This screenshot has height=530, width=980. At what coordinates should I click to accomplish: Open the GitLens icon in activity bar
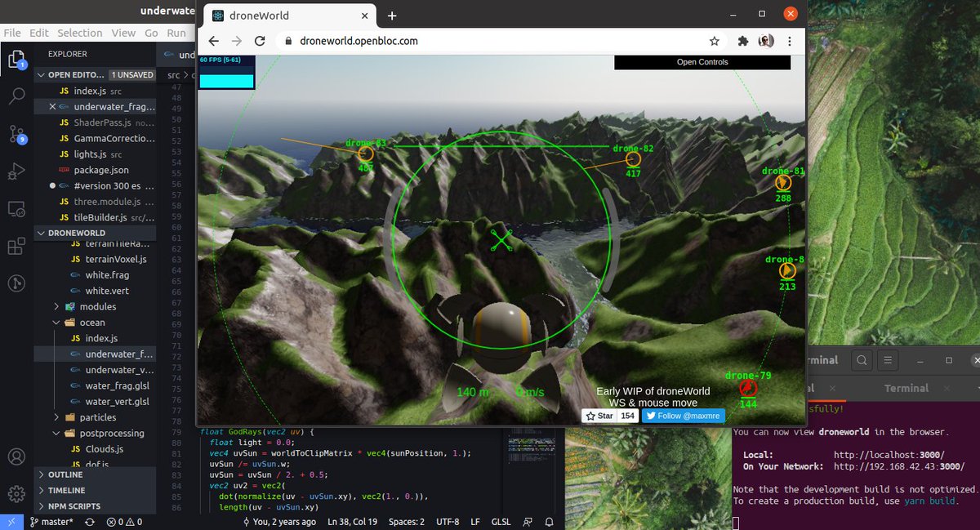coord(16,283)
